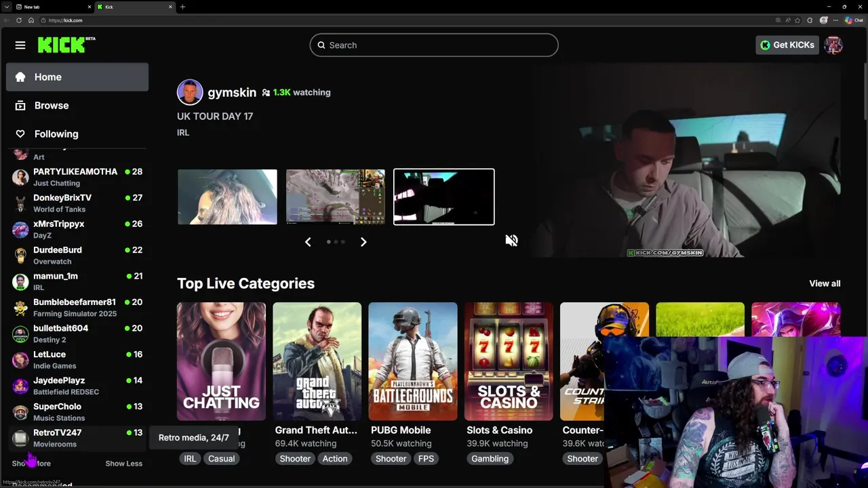
Task: Collapse sidebar list with Show Less
Action: click(x=123, y=464)
